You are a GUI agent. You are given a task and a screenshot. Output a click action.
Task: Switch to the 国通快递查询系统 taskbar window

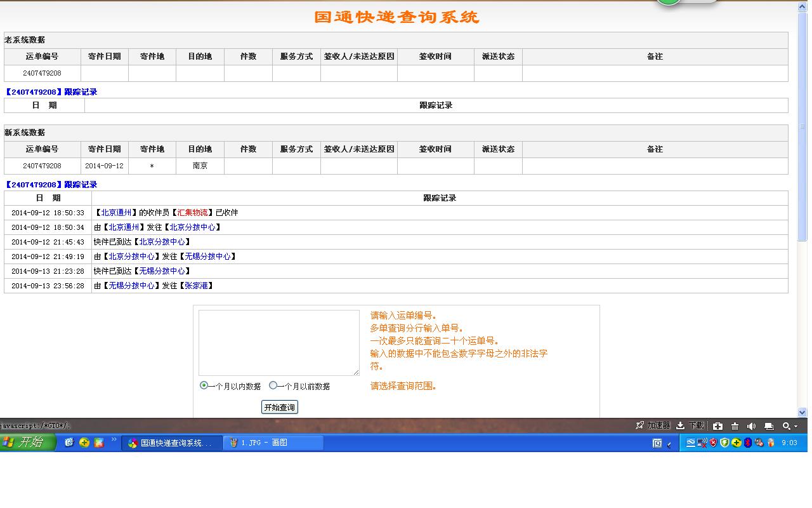pyautogui.click(x=173, y=443)
